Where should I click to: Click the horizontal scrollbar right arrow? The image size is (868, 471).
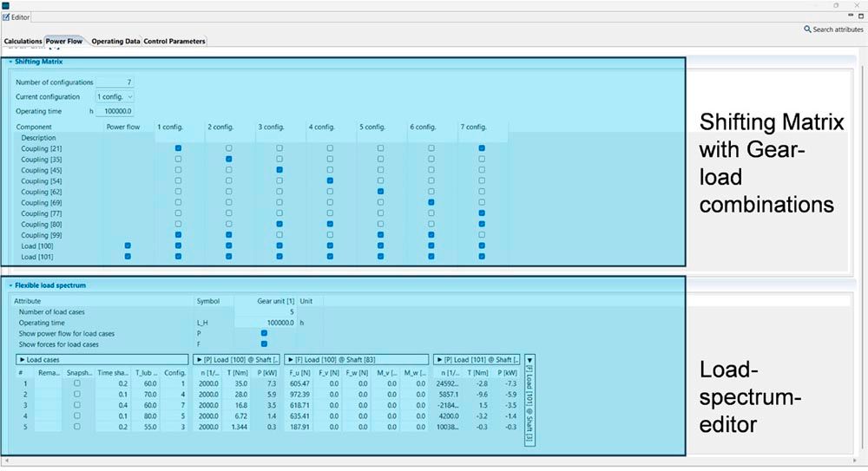856,461
